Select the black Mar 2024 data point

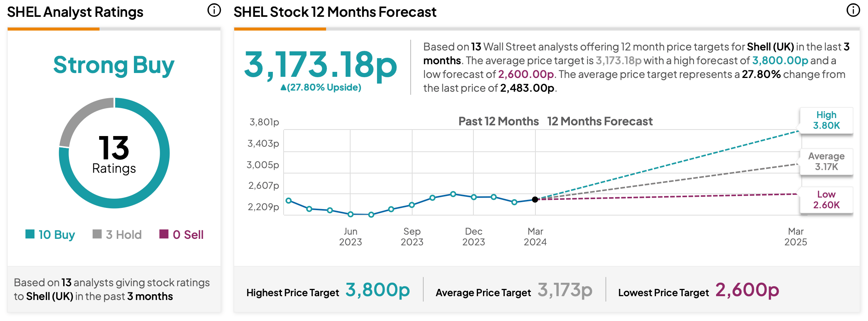pyautogui.click(x=535, y=199)
